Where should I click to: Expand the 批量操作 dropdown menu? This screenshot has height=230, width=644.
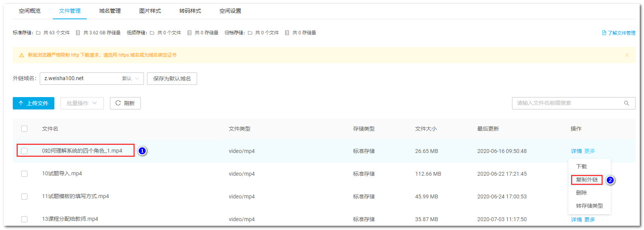tap(82, 103)
